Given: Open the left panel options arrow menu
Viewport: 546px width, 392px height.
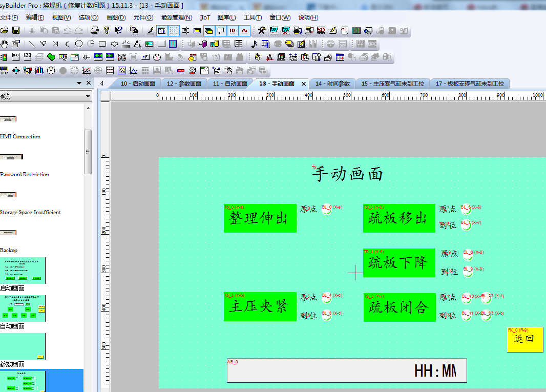Looking at the screenshot, I should (x=79, y=83).
